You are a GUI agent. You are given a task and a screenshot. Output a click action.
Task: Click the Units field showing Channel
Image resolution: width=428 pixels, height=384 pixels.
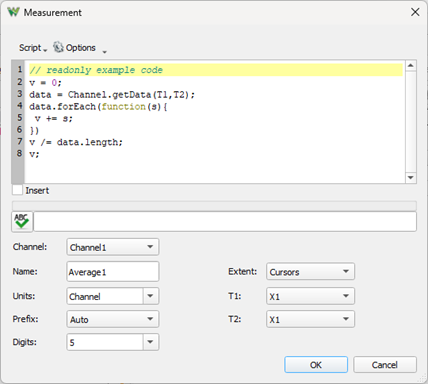(x=105, y=296)
